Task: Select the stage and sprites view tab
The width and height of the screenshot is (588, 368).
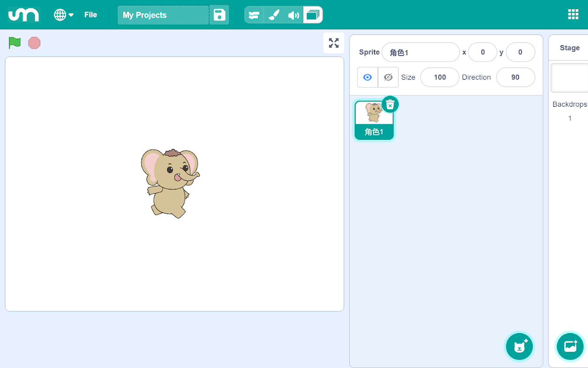Action: click(x=312, y=15)
